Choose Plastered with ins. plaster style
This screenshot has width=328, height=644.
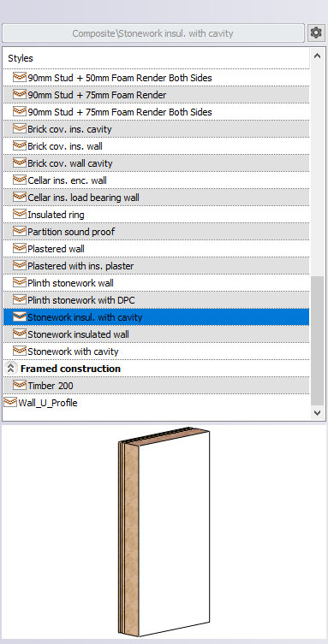(x=156, y=266)
